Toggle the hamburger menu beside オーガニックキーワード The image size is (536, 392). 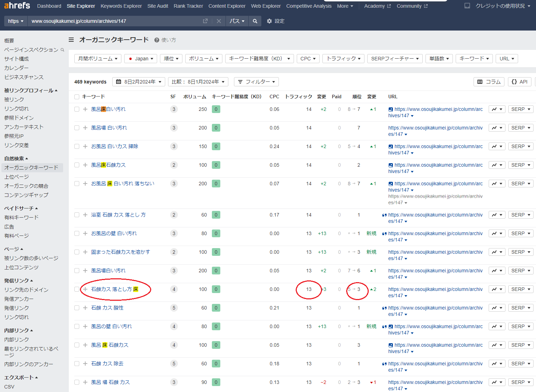coord(71,40)
